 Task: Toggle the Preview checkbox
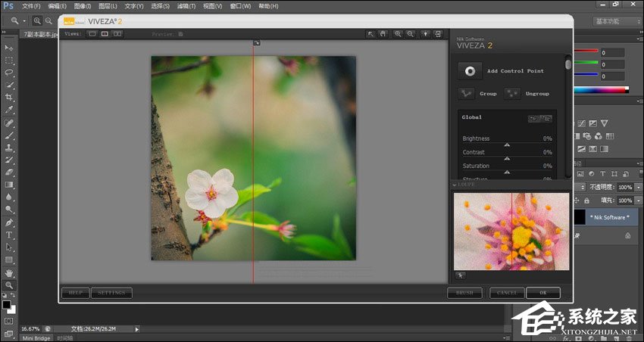pyautogui.click(x=180, y=34)
